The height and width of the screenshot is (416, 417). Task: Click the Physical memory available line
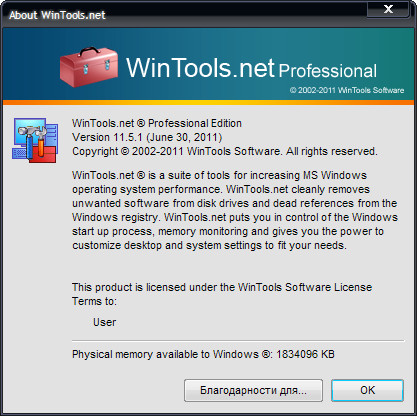pyautogui.click(x=203, y=354)
